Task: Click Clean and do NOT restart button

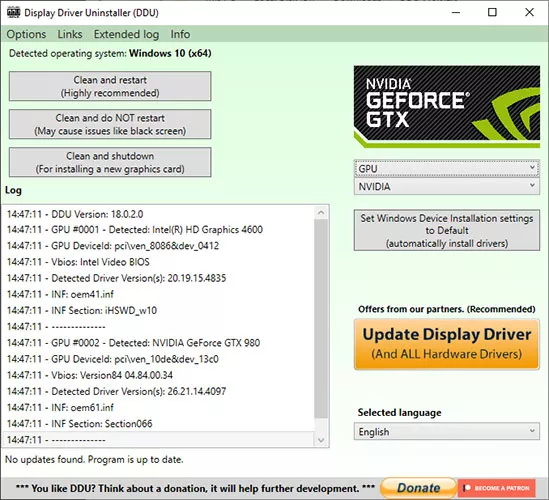Action: click(110, 124)
